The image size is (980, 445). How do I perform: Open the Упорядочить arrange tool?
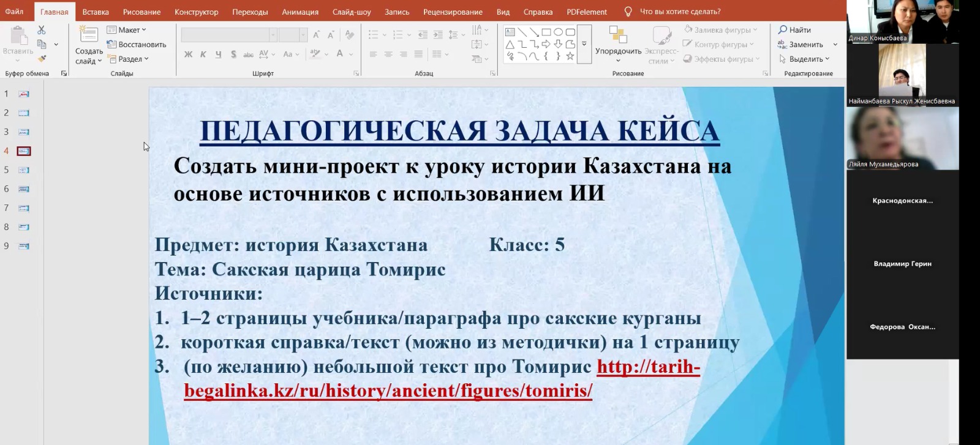click(618, 43)
